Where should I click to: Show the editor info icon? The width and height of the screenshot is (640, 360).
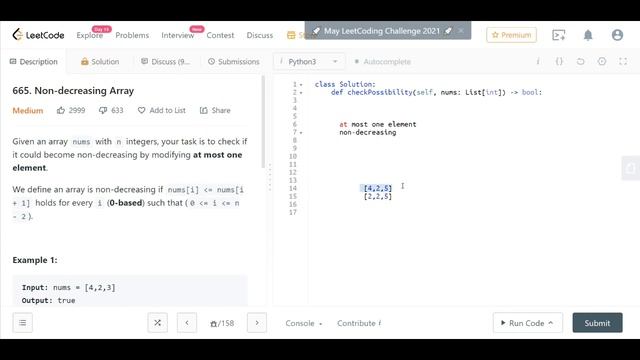(538, 62)
